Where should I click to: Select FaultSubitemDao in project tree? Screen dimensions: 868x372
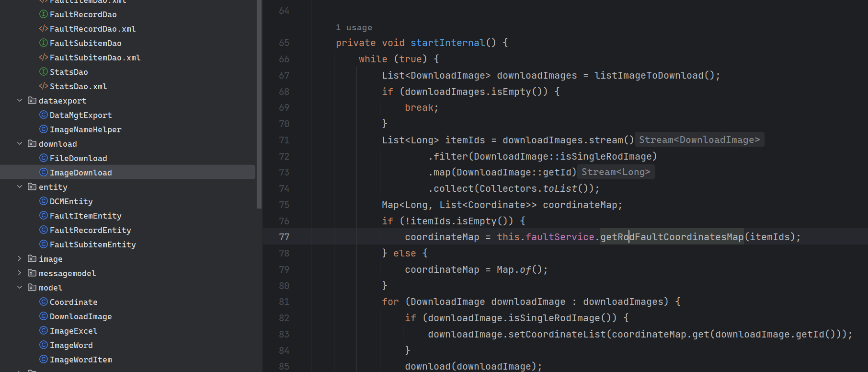86,43
